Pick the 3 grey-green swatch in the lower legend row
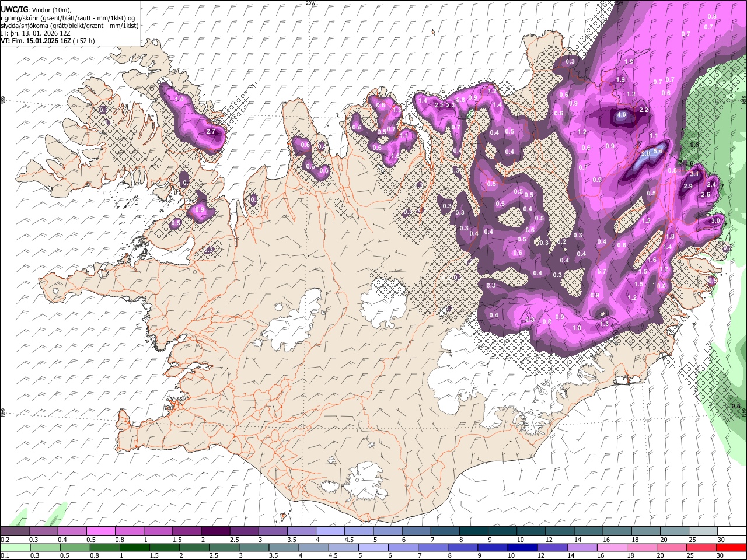This screenshot has height=560, width=747. tap(254, 547)
